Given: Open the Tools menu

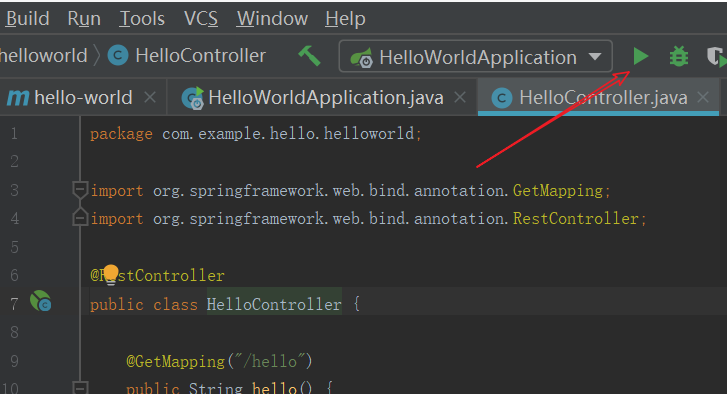Looking at the screenshot, I should click(x=142, y=19).
